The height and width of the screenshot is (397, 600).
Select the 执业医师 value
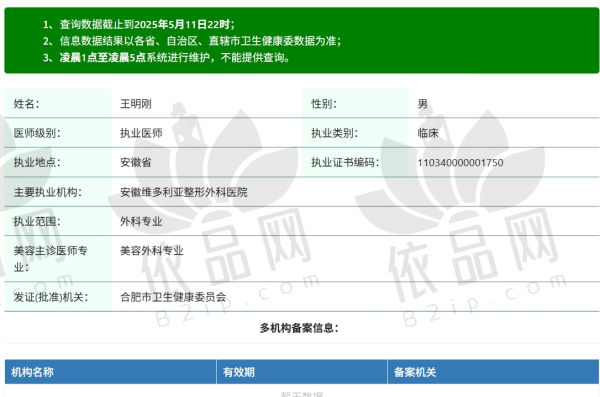pyautogui.click(x=141, y=133)
